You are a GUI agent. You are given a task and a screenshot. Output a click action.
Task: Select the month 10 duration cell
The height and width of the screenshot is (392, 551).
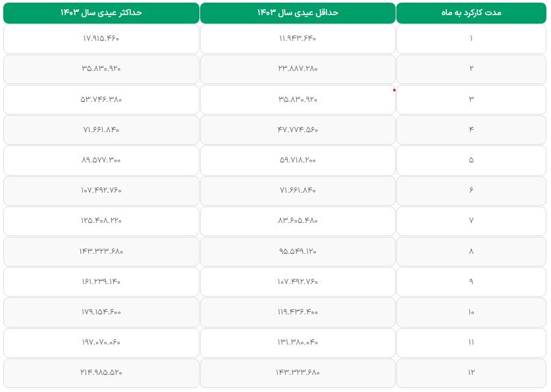coord(471,312)
